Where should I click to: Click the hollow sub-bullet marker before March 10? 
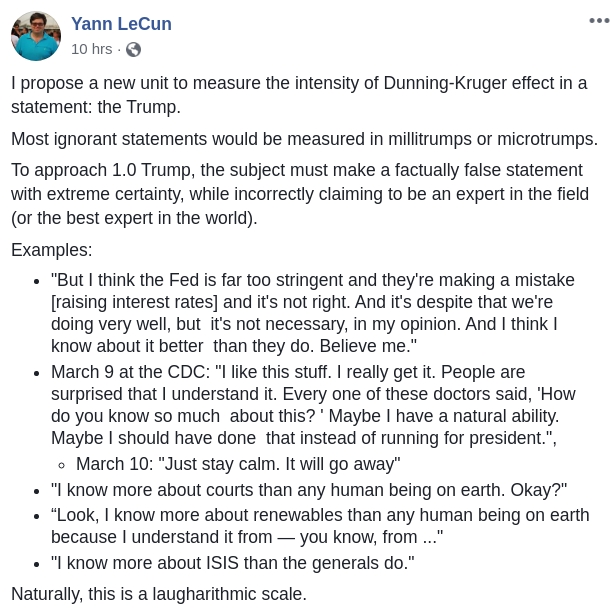tap(61, 465)
